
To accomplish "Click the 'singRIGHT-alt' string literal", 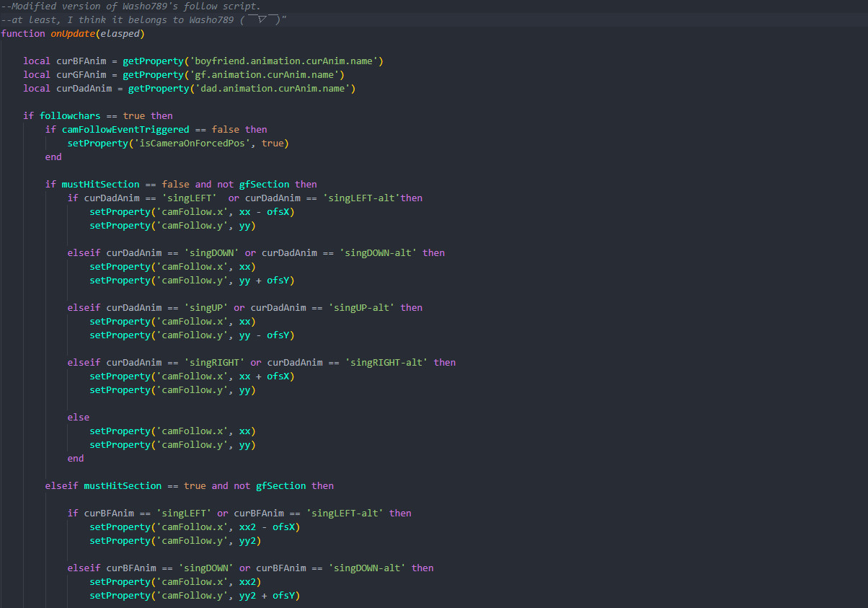I will point(386,363).
